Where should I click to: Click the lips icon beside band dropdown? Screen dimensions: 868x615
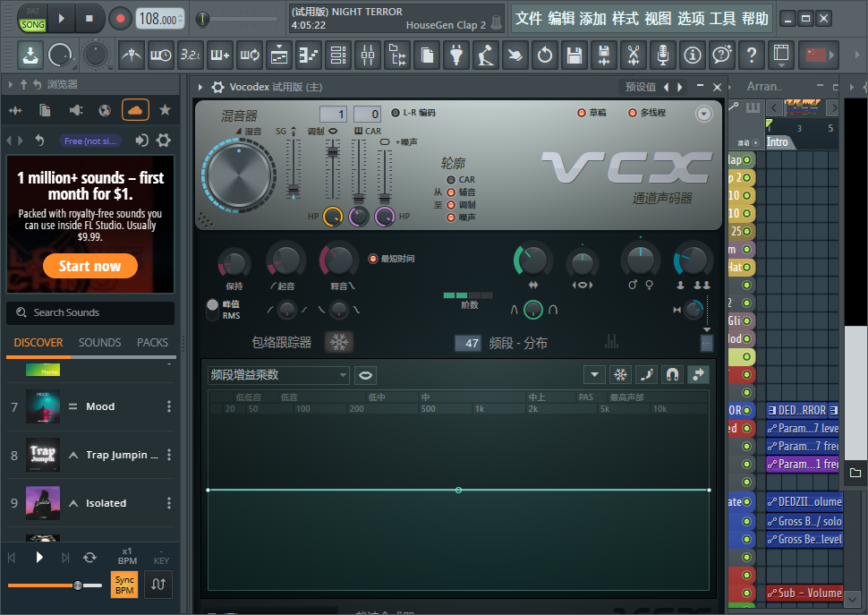tap(365, 375)
